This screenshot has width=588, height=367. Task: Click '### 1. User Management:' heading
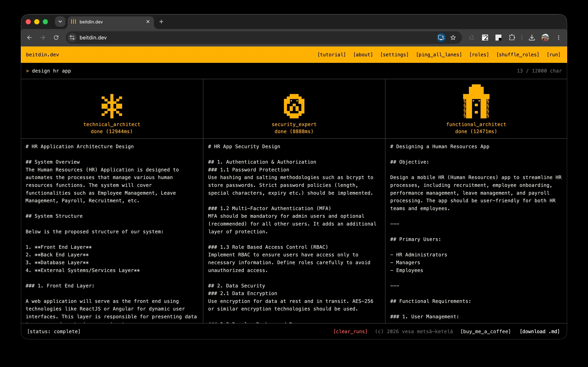(424, 317)
